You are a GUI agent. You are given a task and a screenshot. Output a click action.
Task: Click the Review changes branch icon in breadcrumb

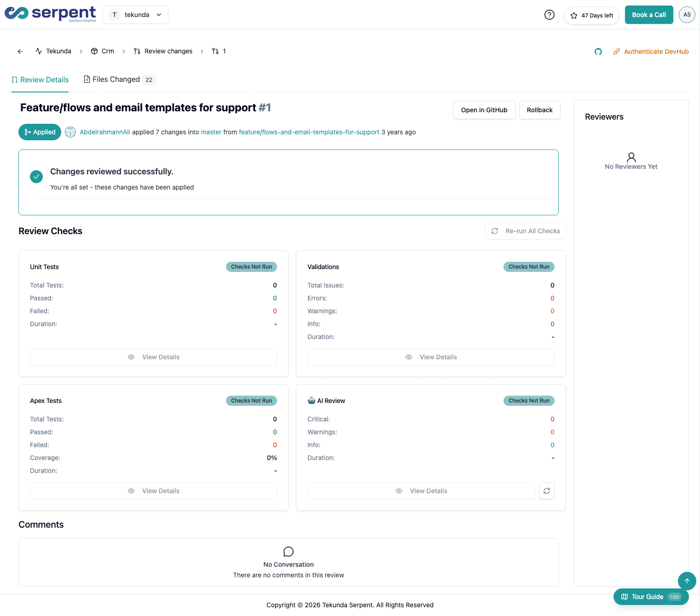pos(136,51)
